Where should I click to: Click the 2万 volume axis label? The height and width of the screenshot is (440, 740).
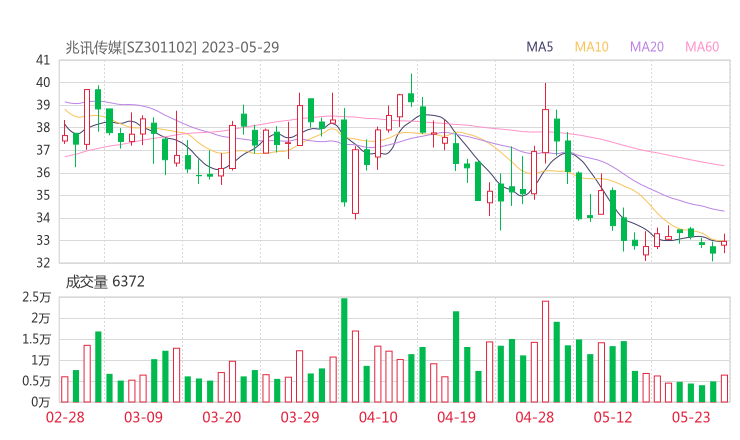click(x=41, y=318)
